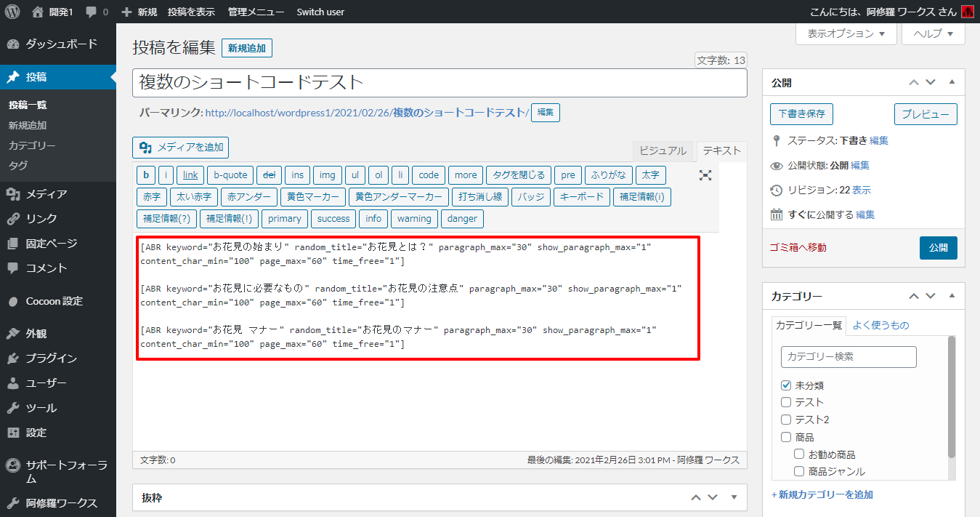Open 表示オプション dropdown
This screenshot has height=517, width=980.
pyautogui.click(x=846, y=33)
